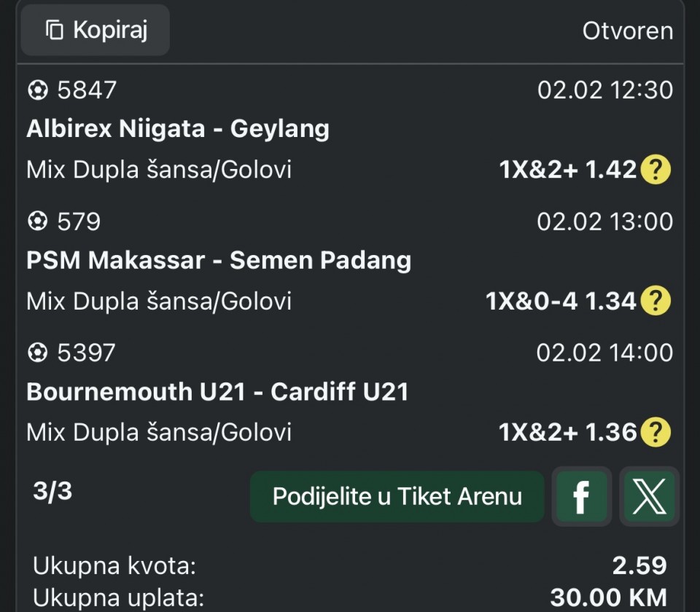
Task: Share ticket on X (Twitter)
Action: (x=649, y=497)
